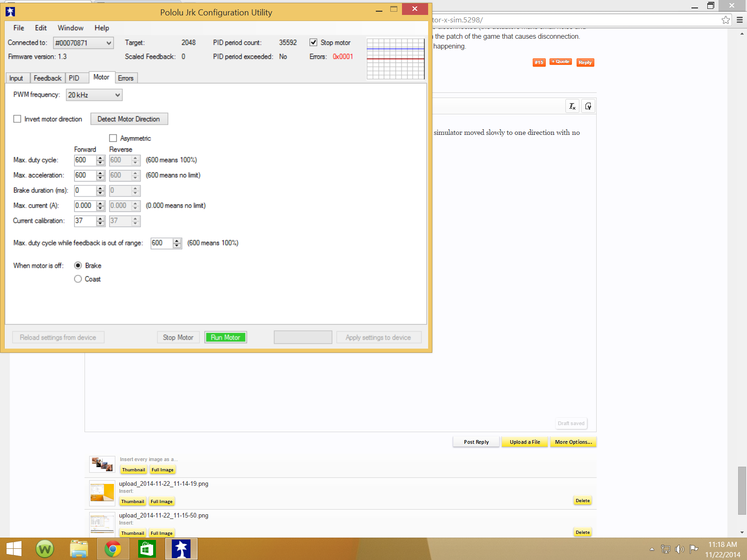This screenshot has height=560, width=747.
Task: Click the green Run Motor button
Action: (x=226, y=337)
